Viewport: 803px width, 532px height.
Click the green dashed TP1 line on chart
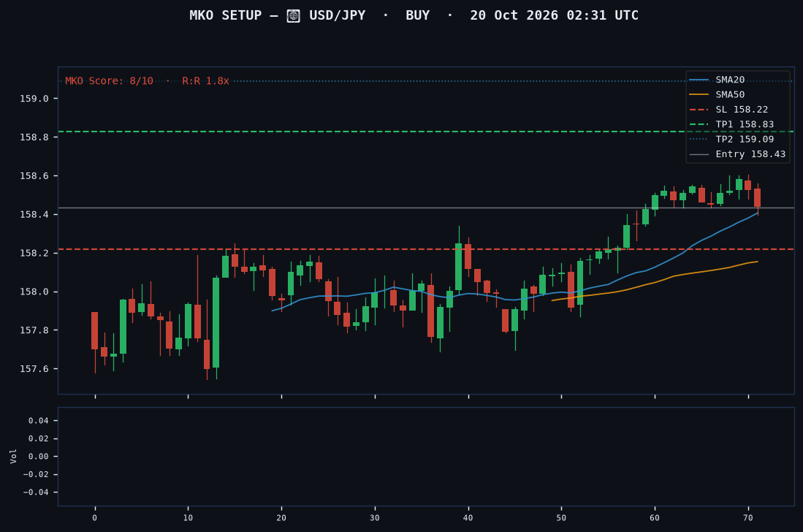[426, 132]
